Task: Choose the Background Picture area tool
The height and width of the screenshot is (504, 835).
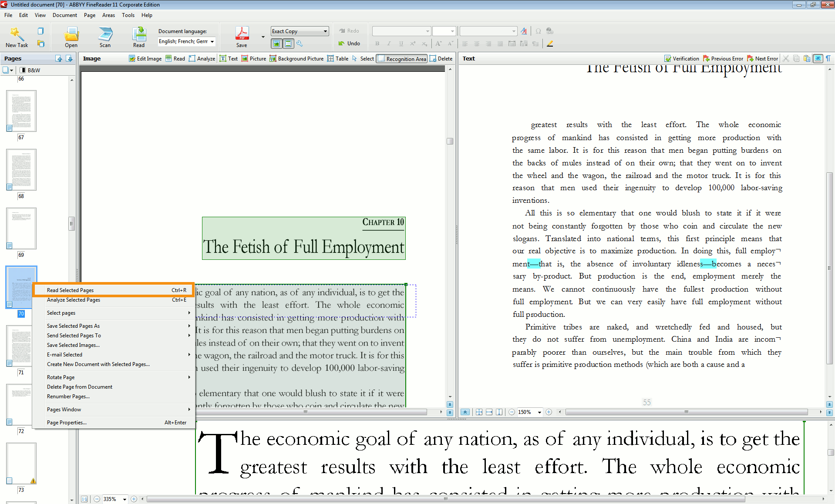Action: point(296,59)
